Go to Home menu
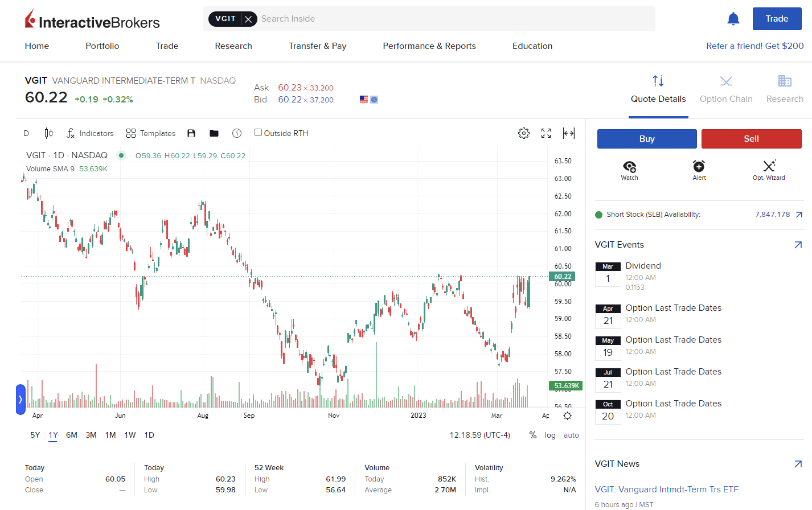 pyautogui.click(x=37, y=46)
